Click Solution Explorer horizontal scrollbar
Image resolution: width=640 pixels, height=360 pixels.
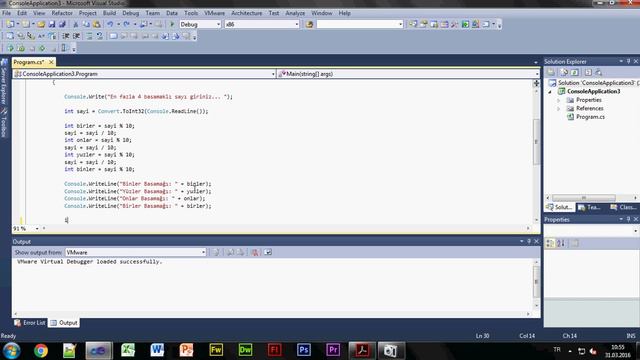(x=584, y=198)
